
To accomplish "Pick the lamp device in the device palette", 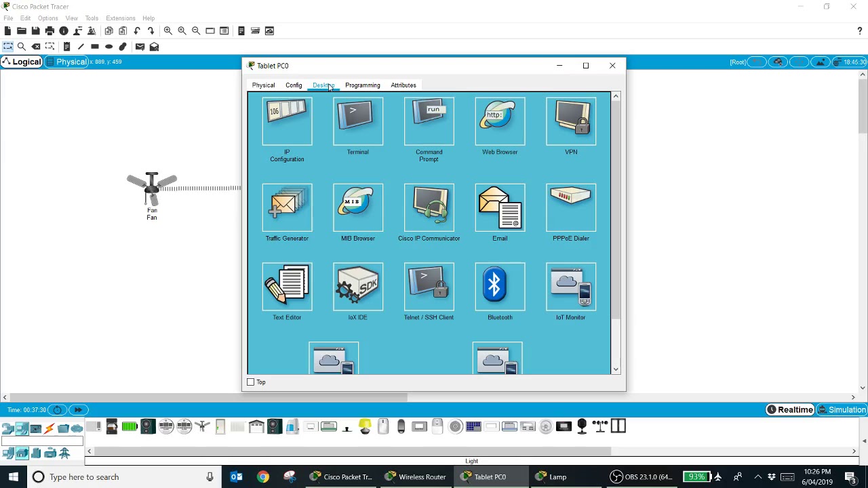I will tap(365, 426).
